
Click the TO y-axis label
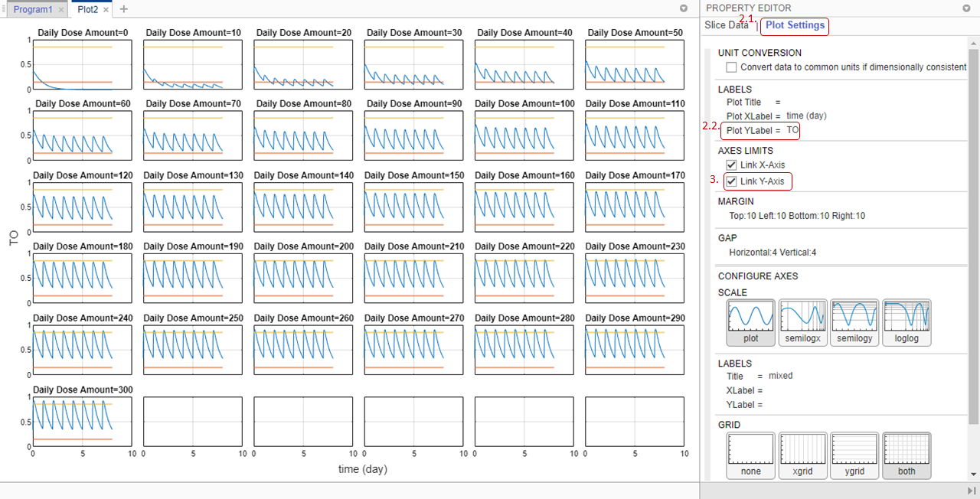[14, 240]
